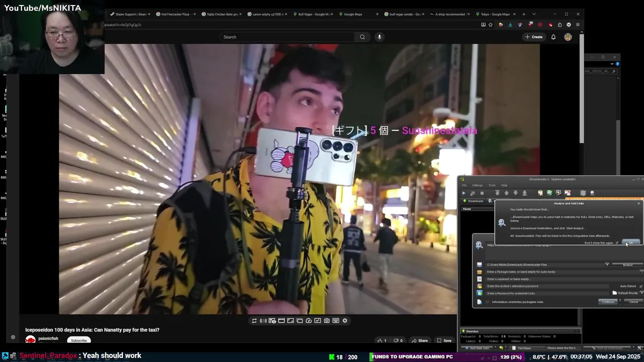The height and width of the screenshot is (362, 644).
Task: Open YouTube notifications bell
Action: click(553, 37)
